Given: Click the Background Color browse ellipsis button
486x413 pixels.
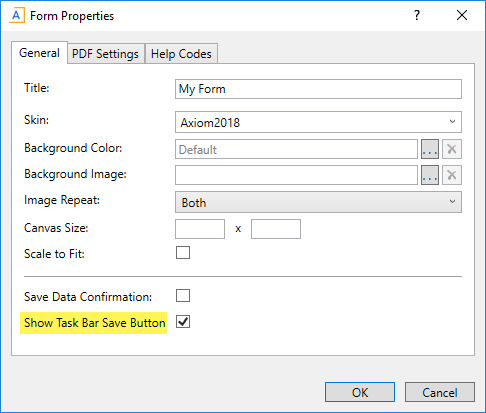Looking at the screenshot, I should pyautogui.click(x=430, y=149).
